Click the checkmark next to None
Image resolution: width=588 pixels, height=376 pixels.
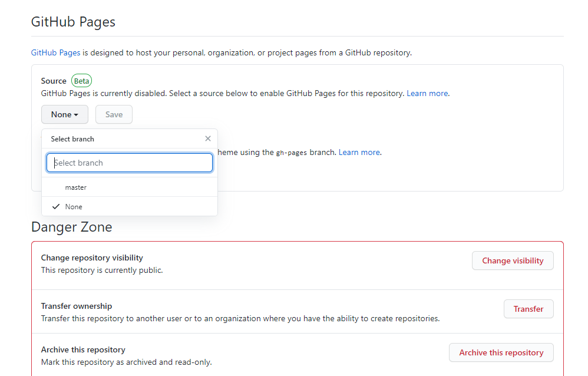coord(56,207)
